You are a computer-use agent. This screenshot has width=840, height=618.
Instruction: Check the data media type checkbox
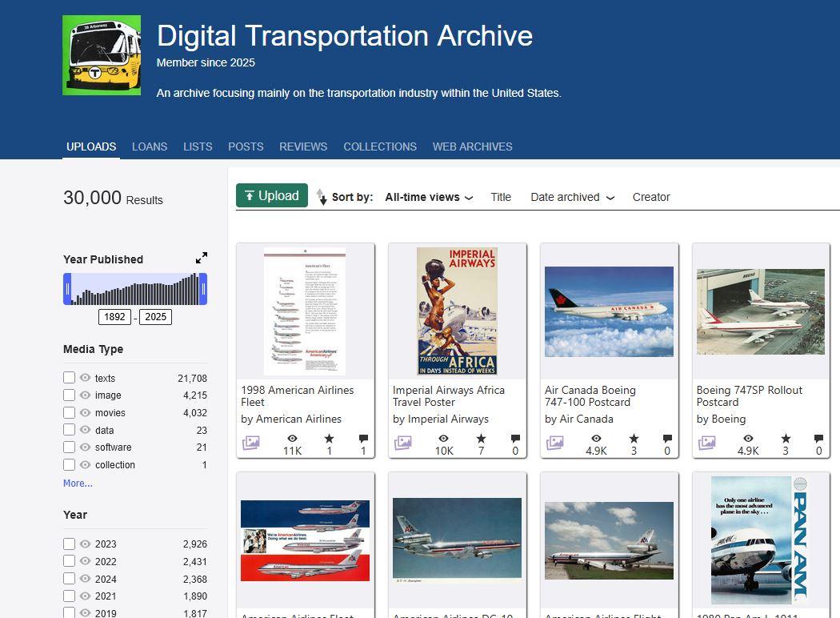pyautogui.click(x=69, y=430)
